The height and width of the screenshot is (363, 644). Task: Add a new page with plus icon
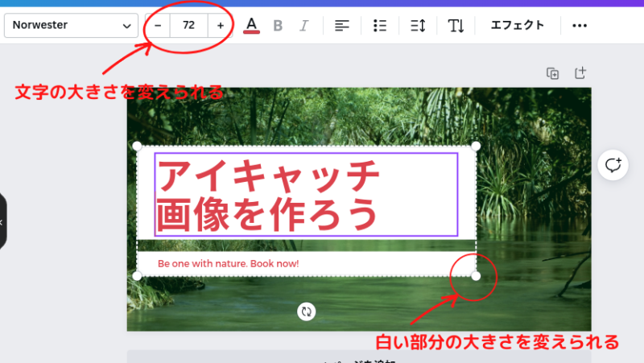580,73
